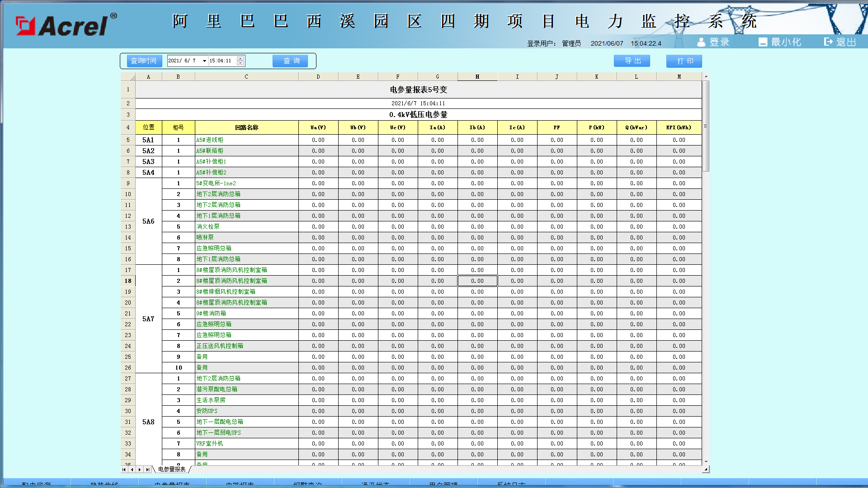Select row 18 header in the spreadsheet
This screenshot has height=488, width=868.
pyautogui.click(x=128, y=281)
